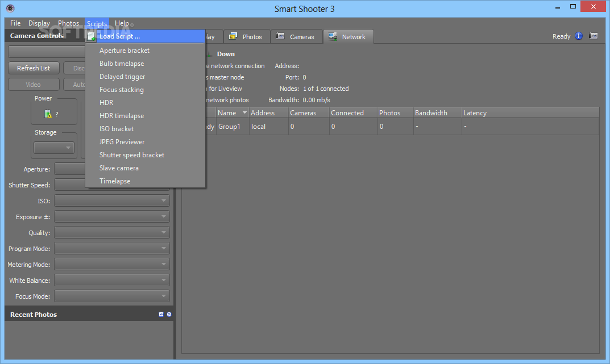Click the Network tab computers icon

pos(333,36)
